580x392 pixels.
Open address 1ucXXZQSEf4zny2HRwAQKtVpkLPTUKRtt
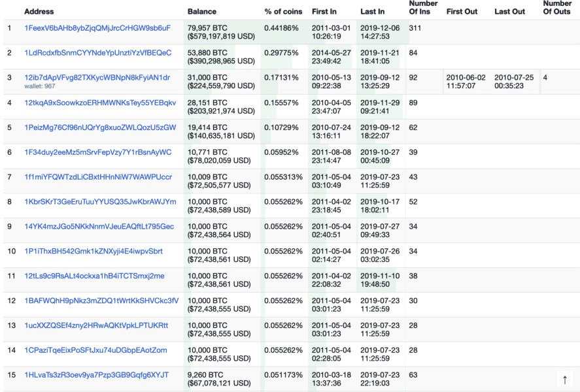(x=96, y=325)
